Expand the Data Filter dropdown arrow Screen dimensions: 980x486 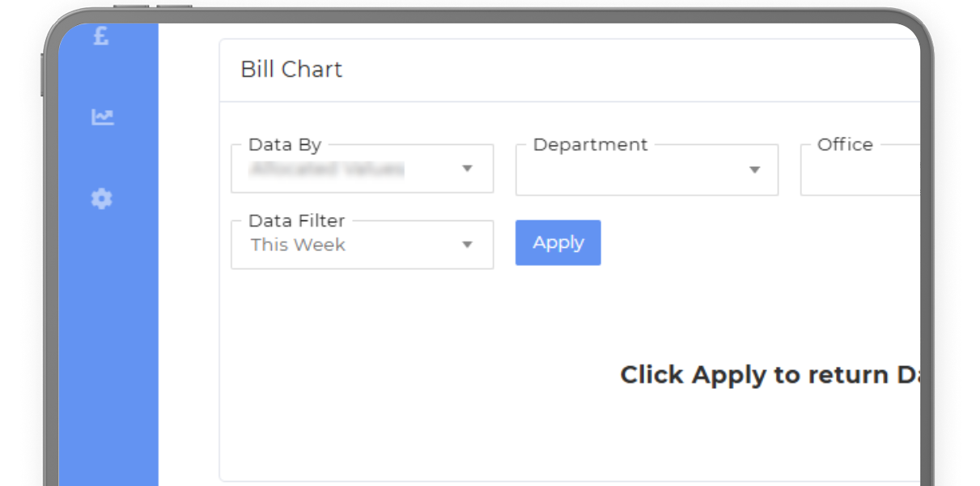[x=467, y=245]
